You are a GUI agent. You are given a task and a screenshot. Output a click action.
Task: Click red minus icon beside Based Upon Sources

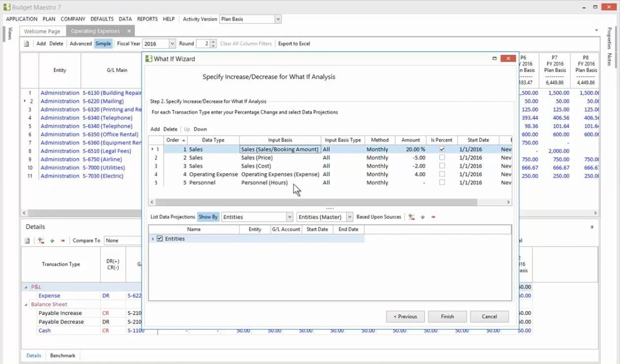(x=433, y=217)
